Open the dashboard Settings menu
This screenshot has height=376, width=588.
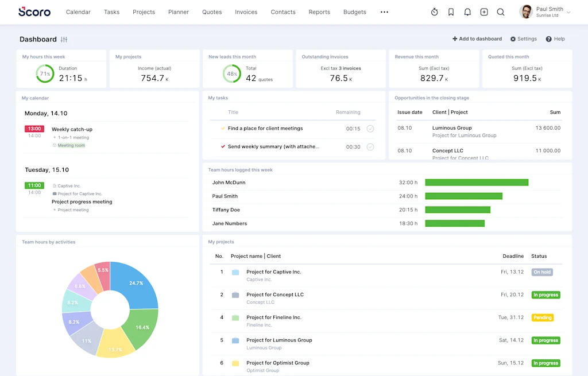pos(523,39)
